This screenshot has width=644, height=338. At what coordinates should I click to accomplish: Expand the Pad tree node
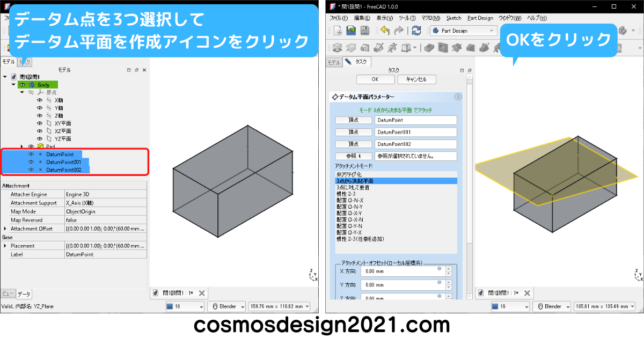pyautogui.click(x=22, y=146)
